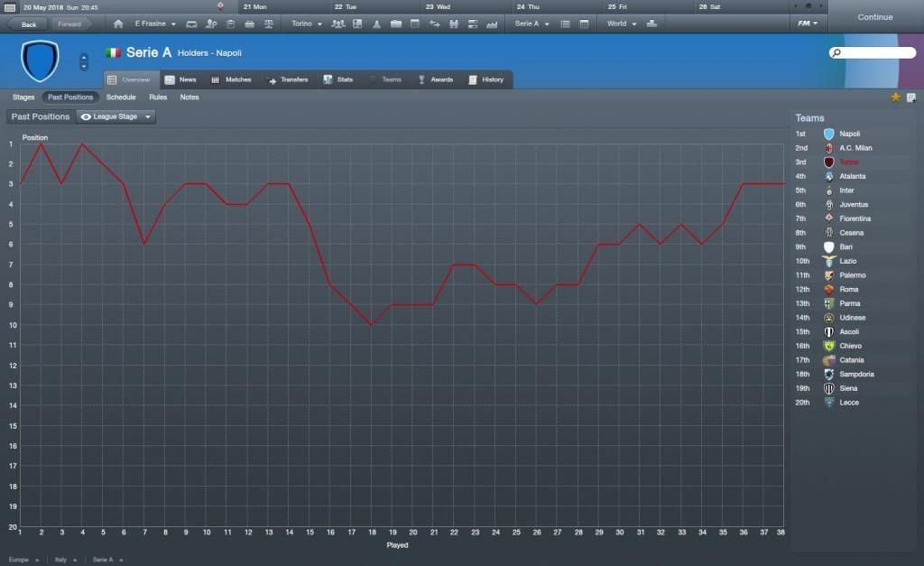This screenshot has height=566, width=924.
Task: Open Torino fixtures calendar icon
Action: tap(415, 24)
